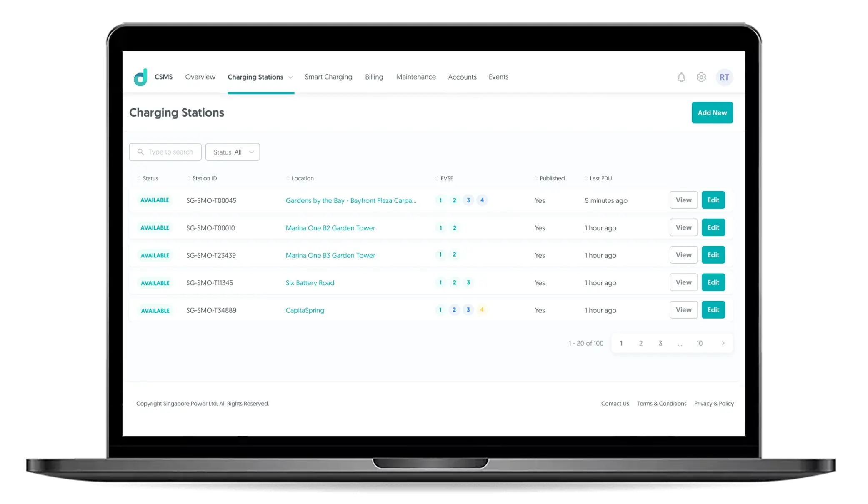
Task: Open the Status All filter dropdown
Action: coord(233,152)
